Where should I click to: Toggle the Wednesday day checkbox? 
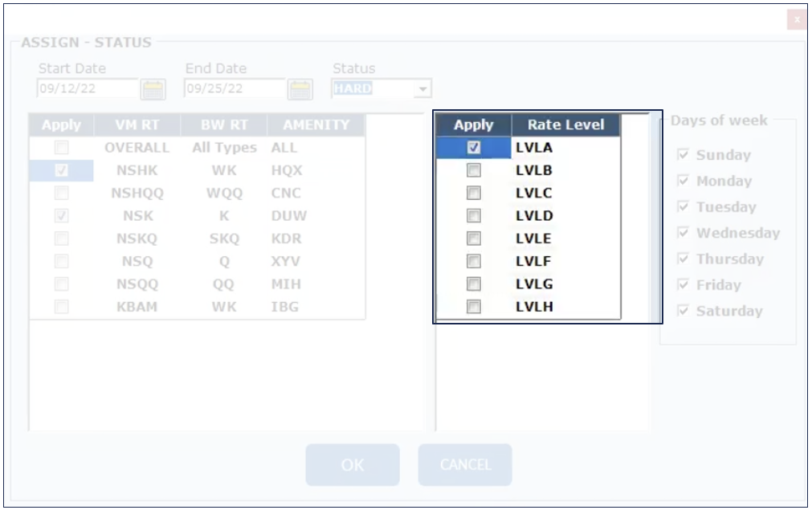click(683, 233)
